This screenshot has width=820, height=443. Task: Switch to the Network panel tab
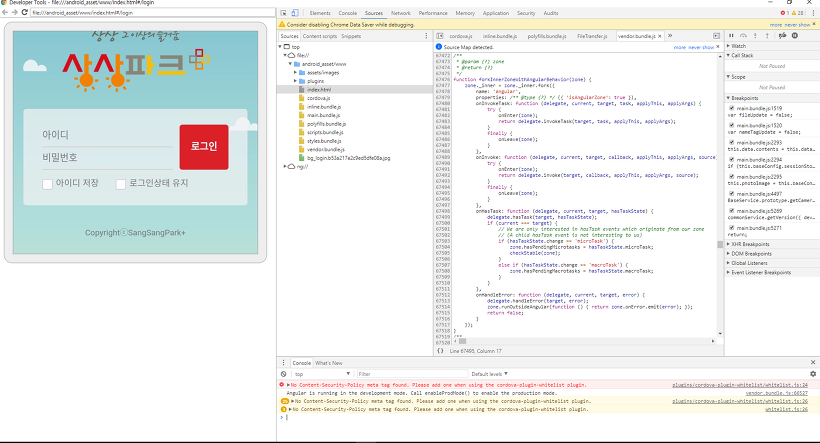point(401,13)
